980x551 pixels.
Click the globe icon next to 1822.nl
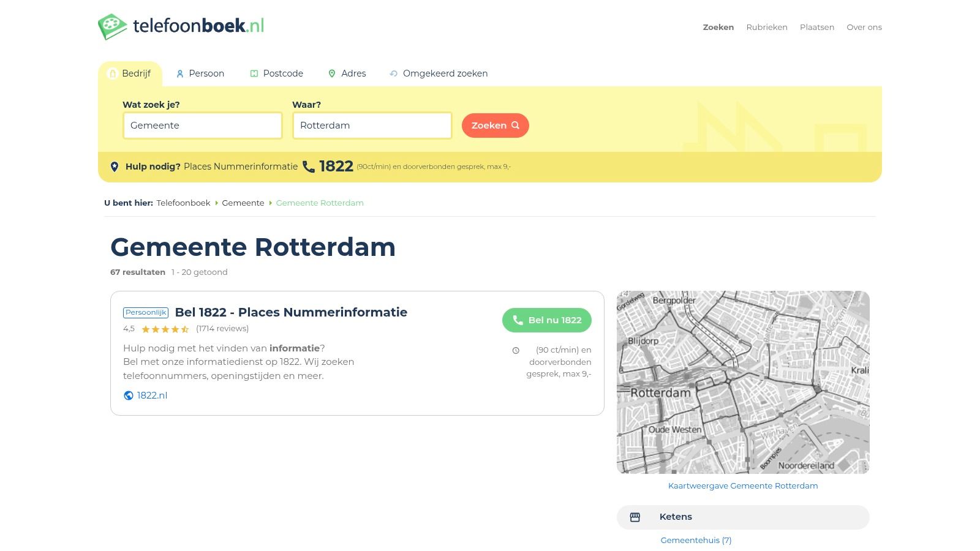click(x=129, y=395)
